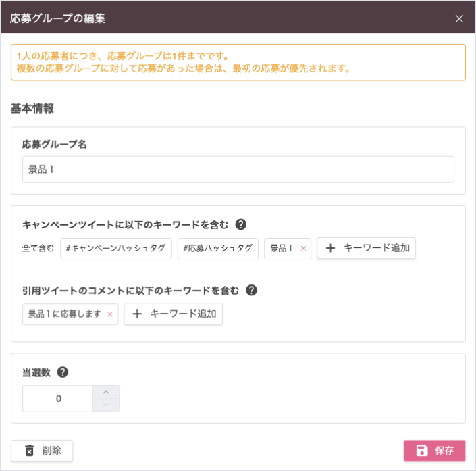Open help icon beside 引用ツイート comment heading
The height and width of the screenshot is (471, 476).
click(x=251, y=290)
